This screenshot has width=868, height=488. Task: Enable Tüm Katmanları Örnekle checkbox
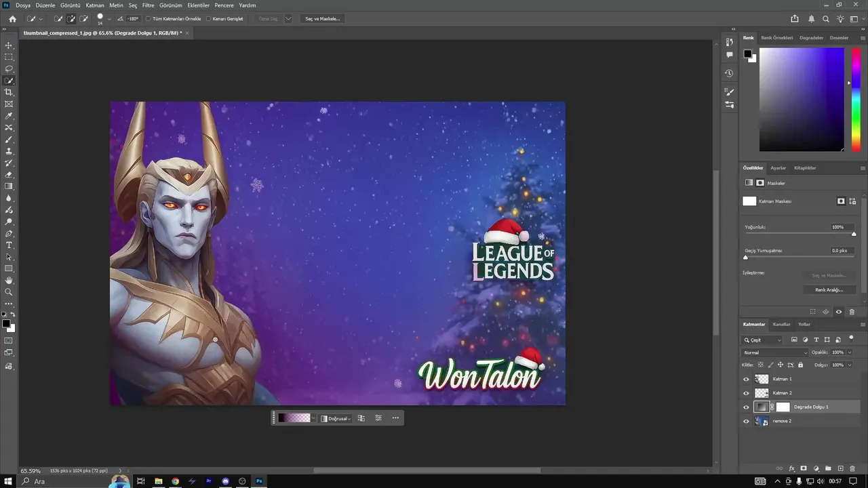tap(149, 19)
